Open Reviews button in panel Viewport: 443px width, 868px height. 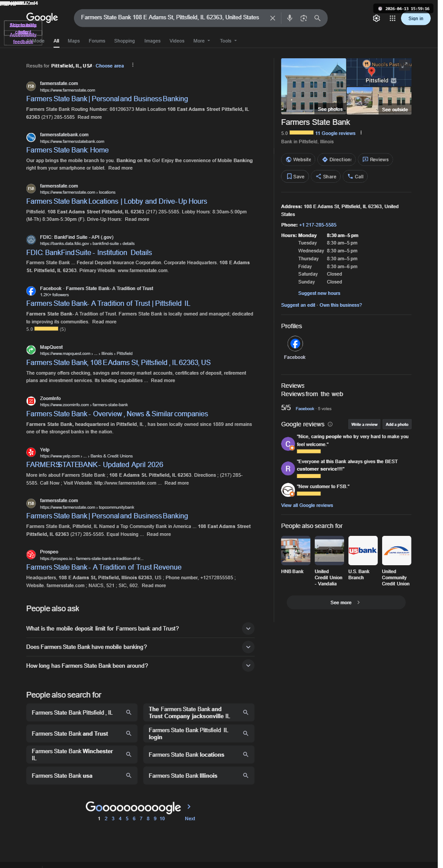[376, 159]
